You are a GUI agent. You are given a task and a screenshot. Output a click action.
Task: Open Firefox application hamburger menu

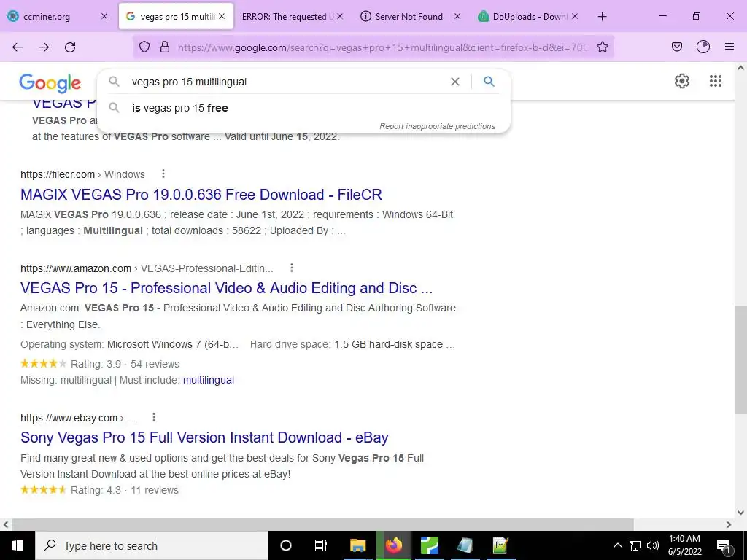[729, 47]
